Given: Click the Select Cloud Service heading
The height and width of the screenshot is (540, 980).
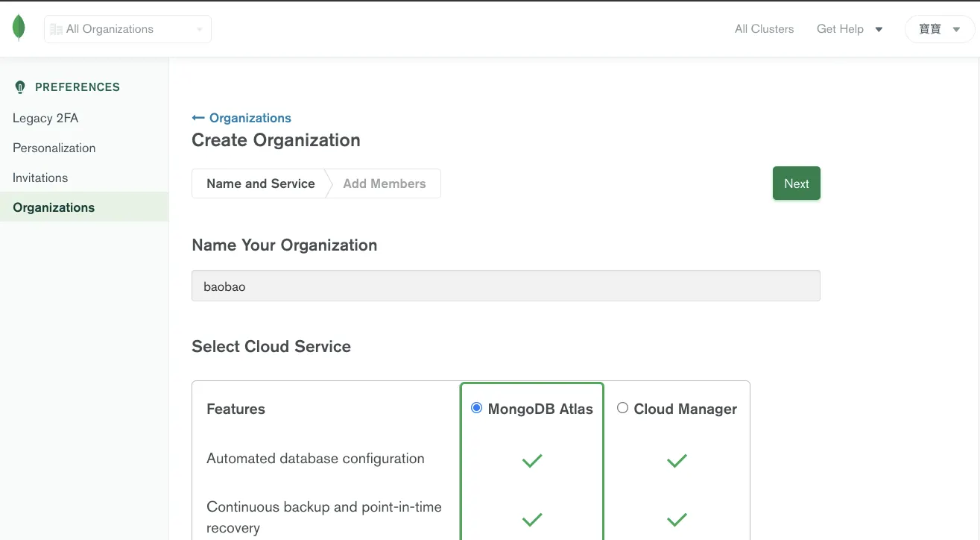Looking at the screenshot, I should coord(271,347).
